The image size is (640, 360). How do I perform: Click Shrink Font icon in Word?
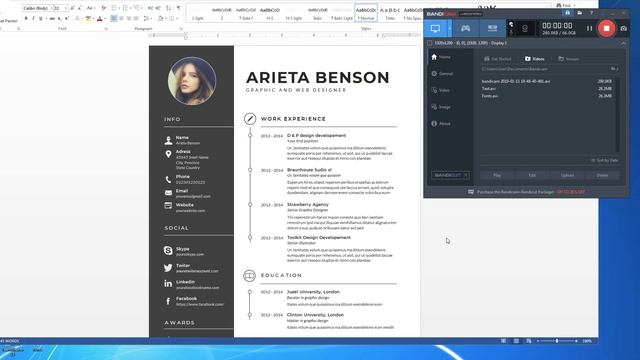[80, 8]
